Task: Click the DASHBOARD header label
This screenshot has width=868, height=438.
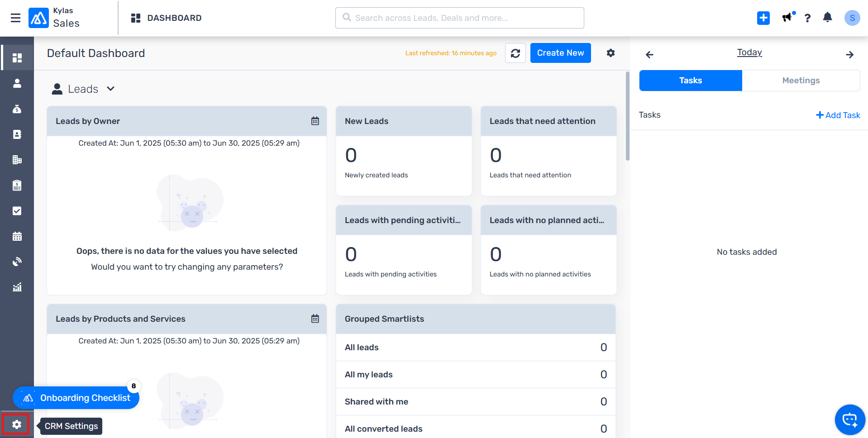Action: pos(174,18)
